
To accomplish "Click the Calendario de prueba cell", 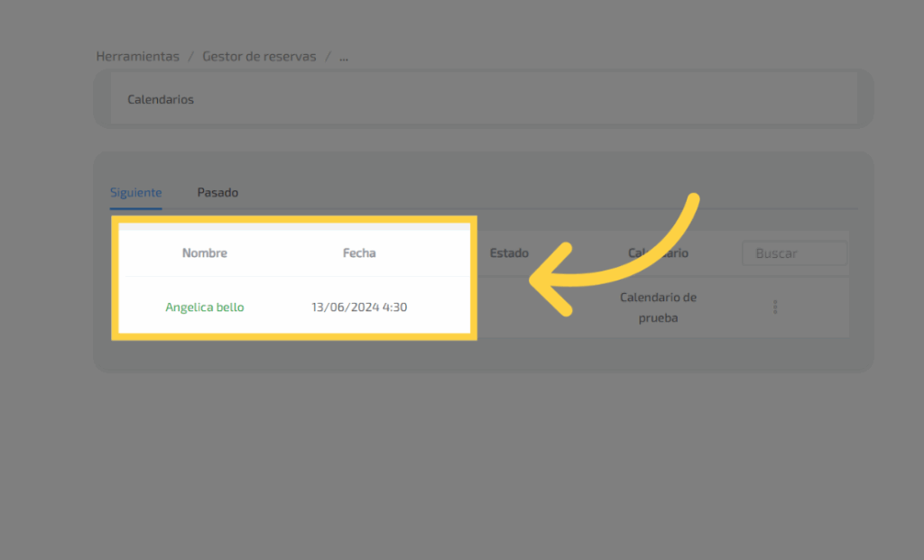I will (x=658, y=308).
